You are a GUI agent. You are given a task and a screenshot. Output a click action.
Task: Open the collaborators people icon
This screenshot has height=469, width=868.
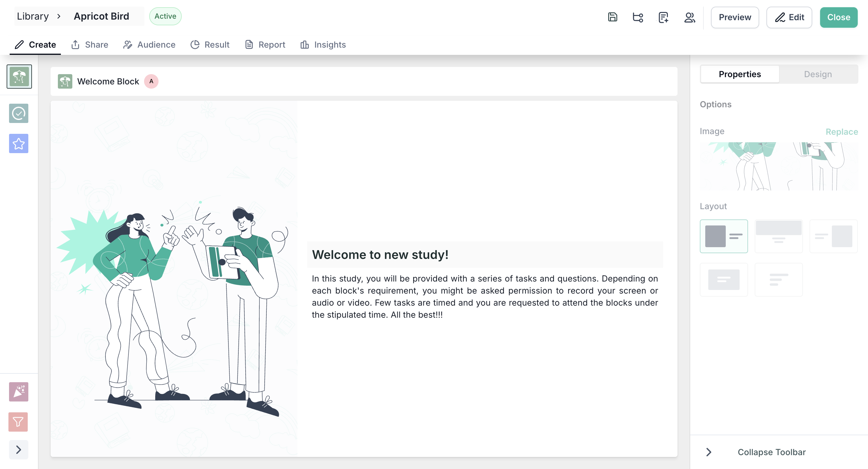689,17
